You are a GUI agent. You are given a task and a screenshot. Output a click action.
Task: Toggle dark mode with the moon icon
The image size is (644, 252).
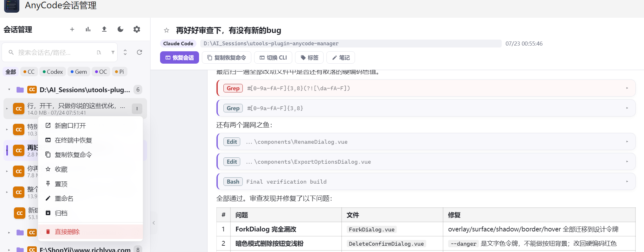click(120, 29)
